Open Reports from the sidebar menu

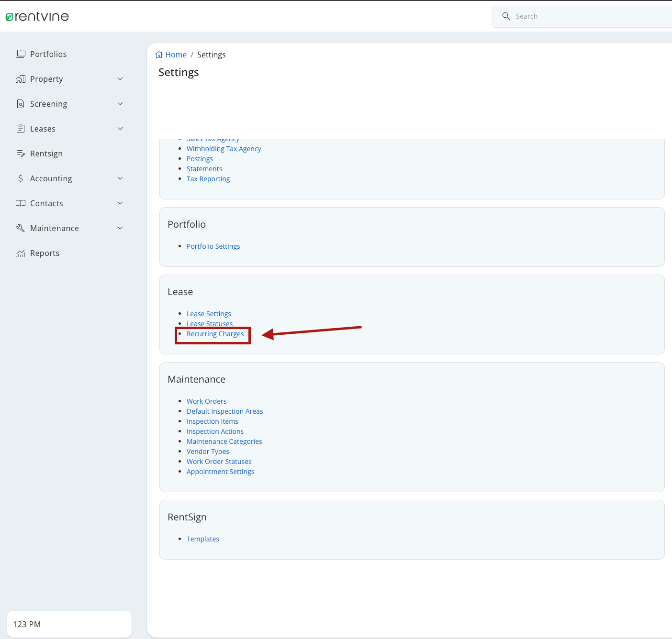(45, 253)
